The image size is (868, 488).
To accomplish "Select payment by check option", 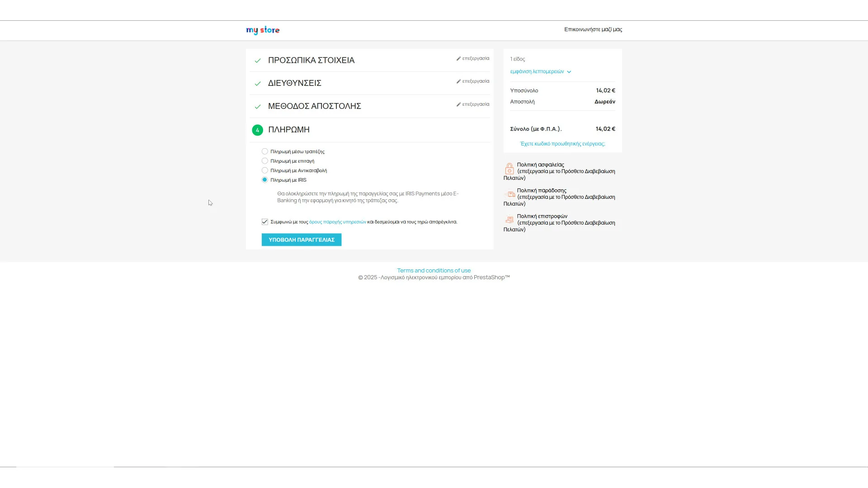I will coord(265,161).
